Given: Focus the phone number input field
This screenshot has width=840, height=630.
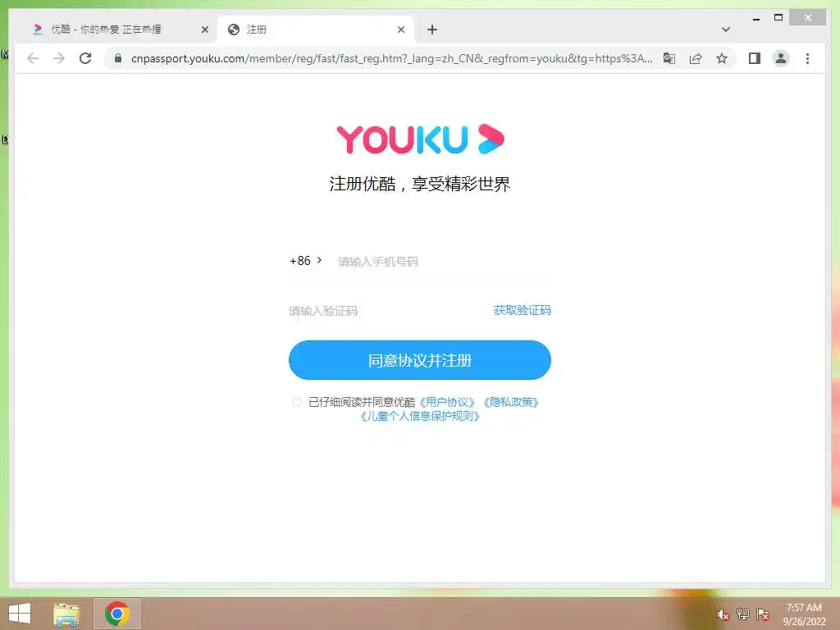Looking at the screenshot, I should click(444, 262).
